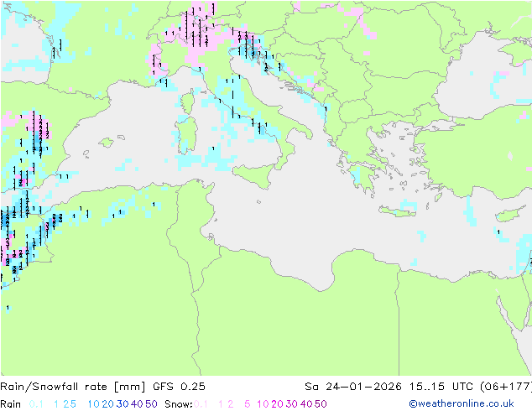
Task: Click the 'GFS 0.25' model label
Action: (x=179, y=387)
